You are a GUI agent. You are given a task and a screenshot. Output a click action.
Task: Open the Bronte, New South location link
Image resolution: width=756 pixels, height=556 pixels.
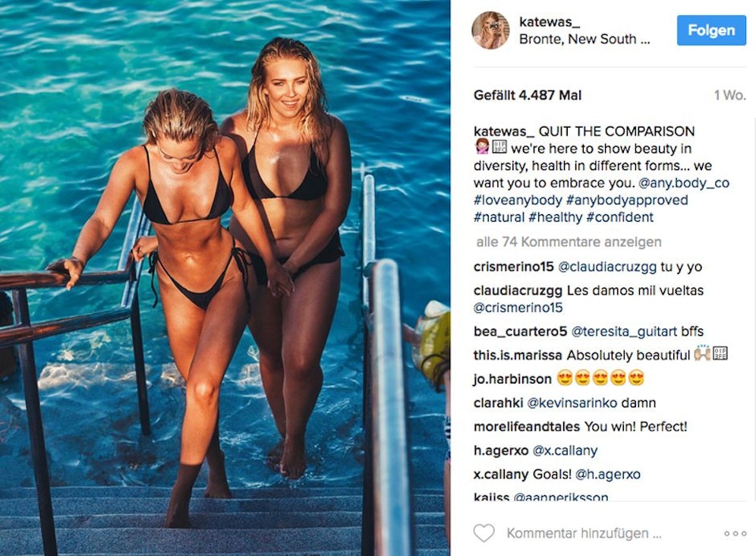click(x=584, y=39)
